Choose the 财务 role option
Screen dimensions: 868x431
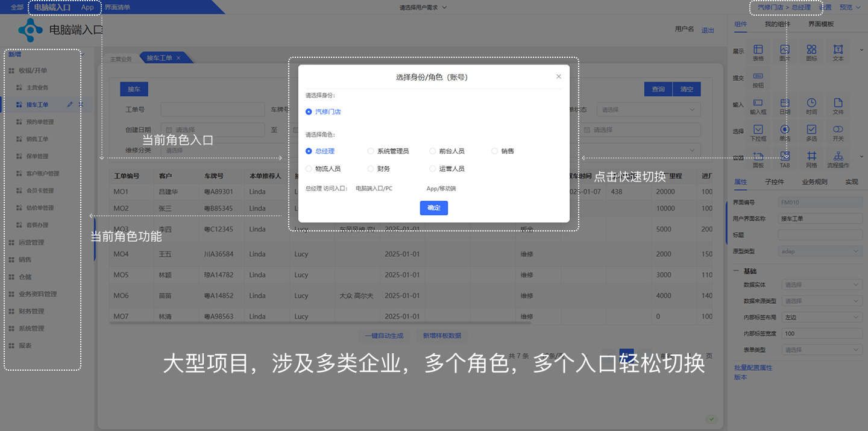[371, 169]
